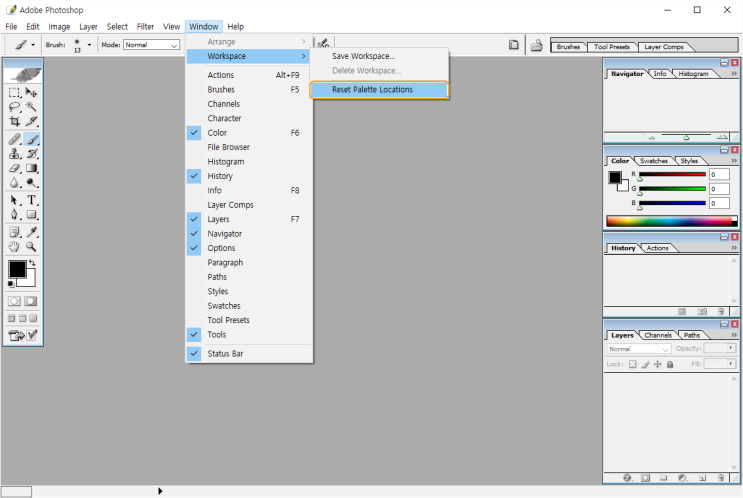Screen dimensions: 743x498
Task: Select the Zoom tool
Action: click(31, 246)
